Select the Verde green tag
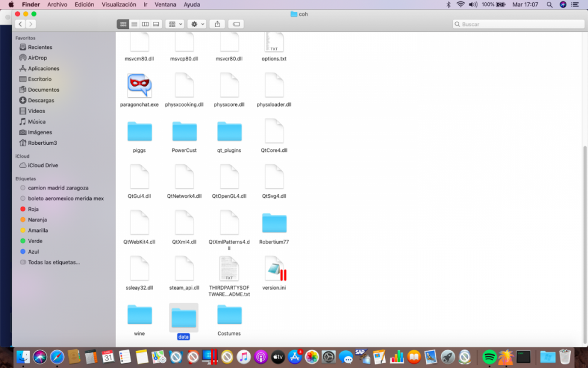 [35, 241]
